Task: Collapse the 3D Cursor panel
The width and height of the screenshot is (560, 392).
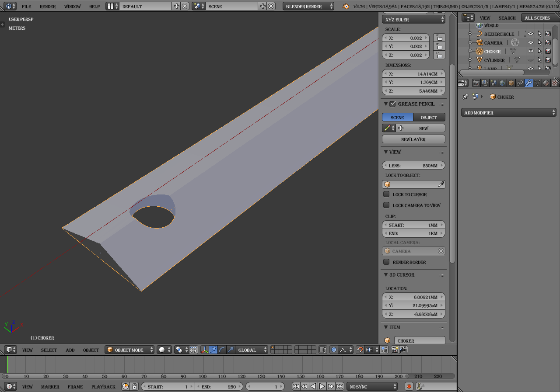Action: [386, 274]
